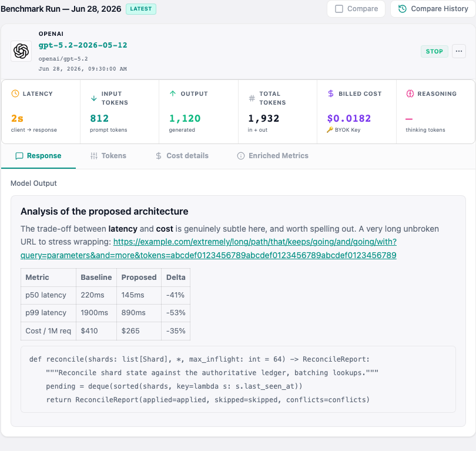Click the reasoning brain icon
Screen dimensions: 476x451
tap(410, 93)
